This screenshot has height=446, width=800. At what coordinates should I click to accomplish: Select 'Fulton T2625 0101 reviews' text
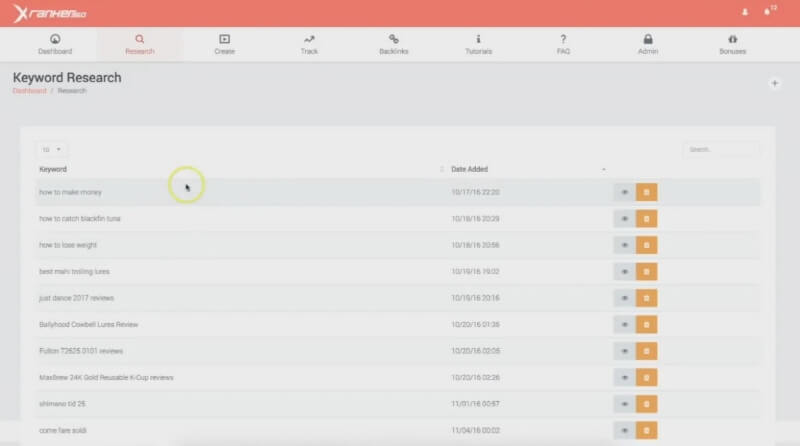tap(81, 351)
